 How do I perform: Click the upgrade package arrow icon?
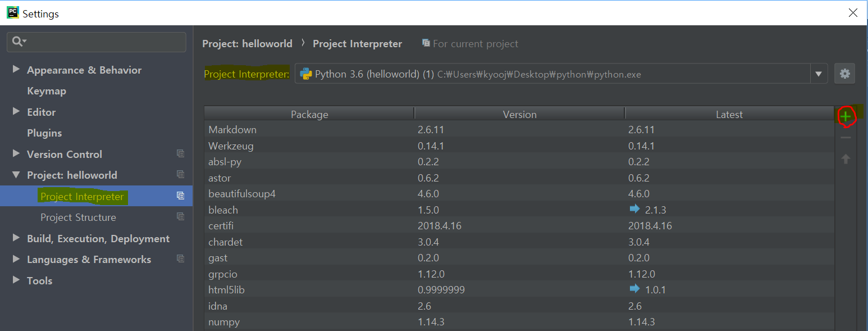coord(846,159)
